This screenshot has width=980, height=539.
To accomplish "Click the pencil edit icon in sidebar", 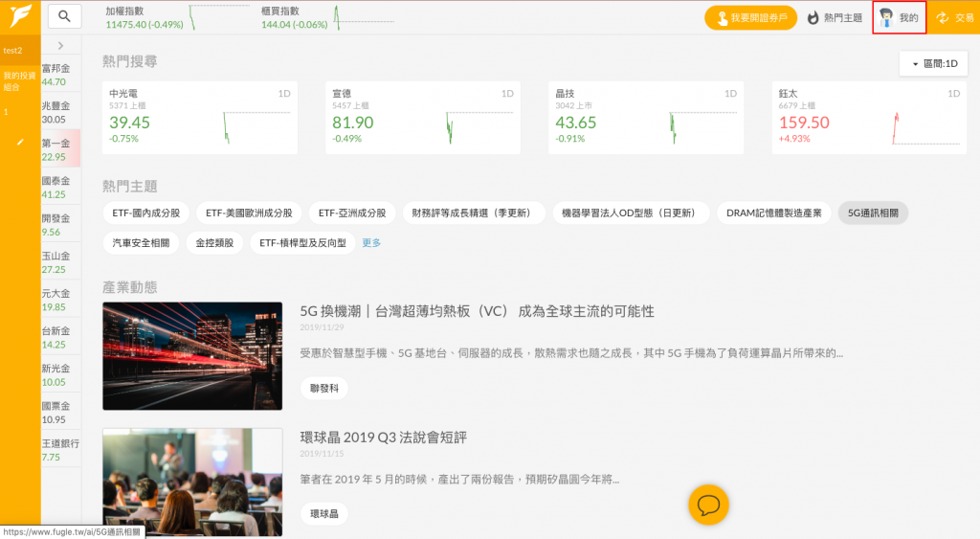I will pos(20,143).
